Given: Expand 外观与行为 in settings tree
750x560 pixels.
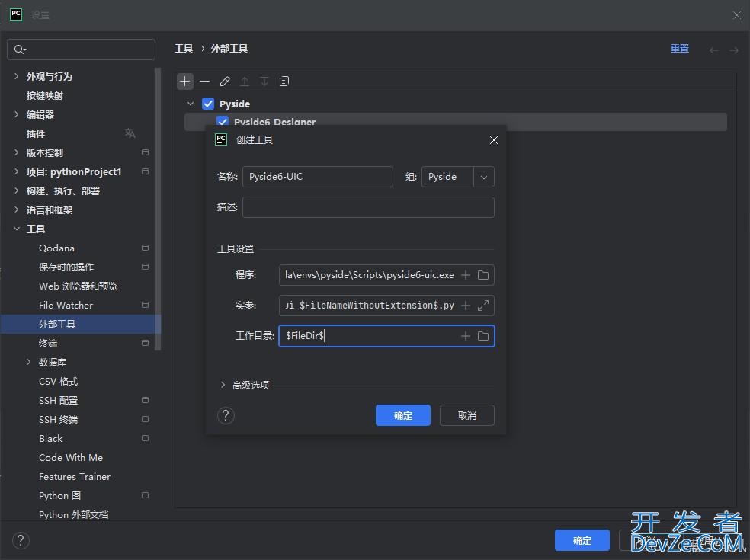Looking at the screenshot, I should 16,76.
